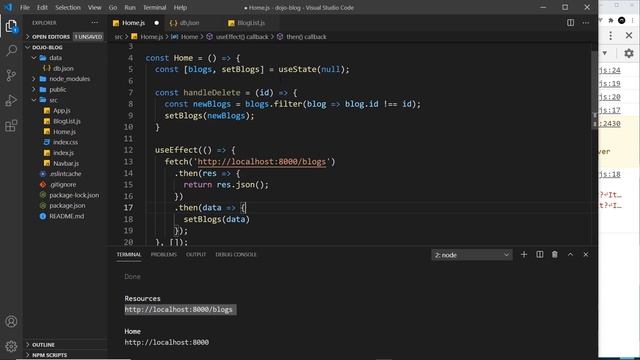Open the Go menu
The width and height of the screenshot is (640, 360).
pos(113,7)
